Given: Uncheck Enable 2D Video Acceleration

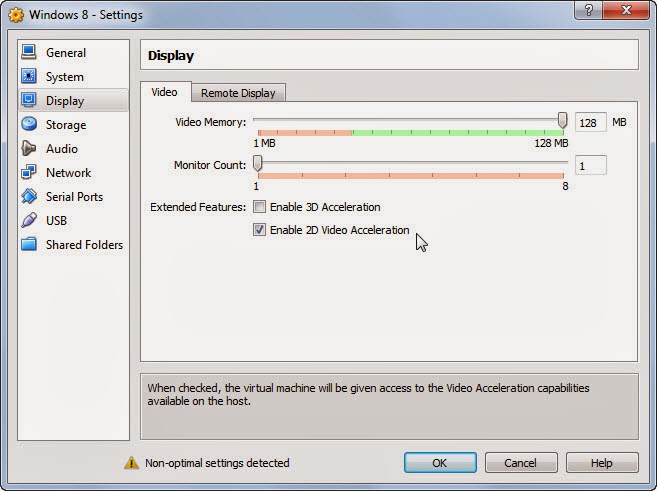Looking at the screenshot, I should click(259, 230).
